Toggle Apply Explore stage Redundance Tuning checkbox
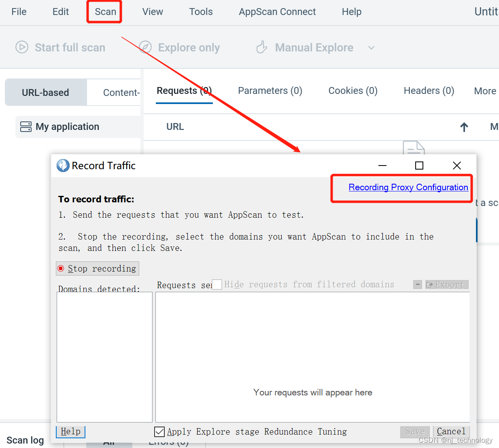Image resolution: width=499 pixels, height=448 pixels. click(159, 432)
